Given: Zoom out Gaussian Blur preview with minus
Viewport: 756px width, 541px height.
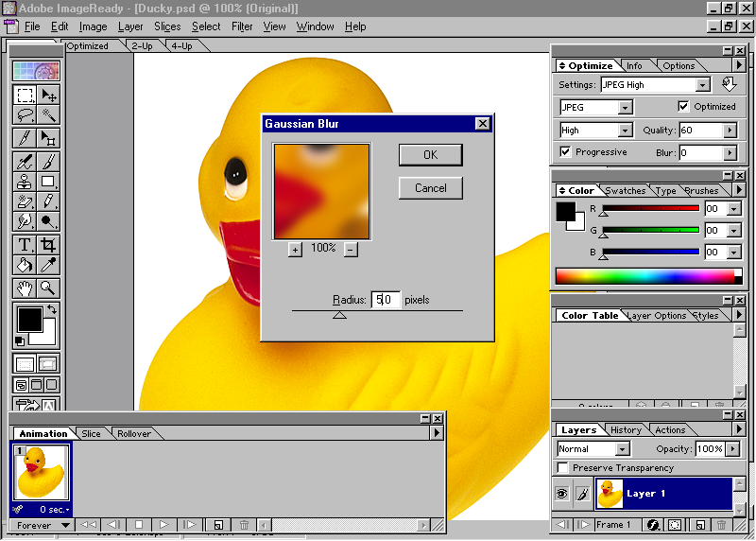Looking at the screenshot, I should [351, 250].
